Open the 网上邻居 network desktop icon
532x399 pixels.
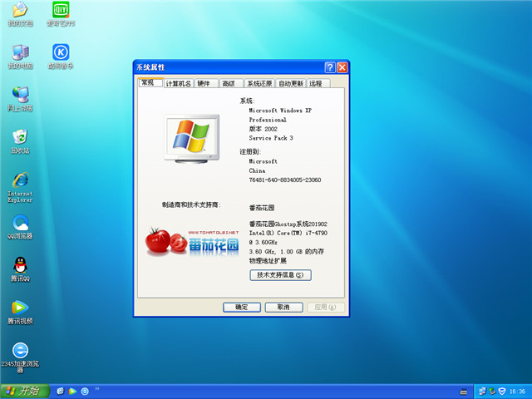tap(20, 99)
